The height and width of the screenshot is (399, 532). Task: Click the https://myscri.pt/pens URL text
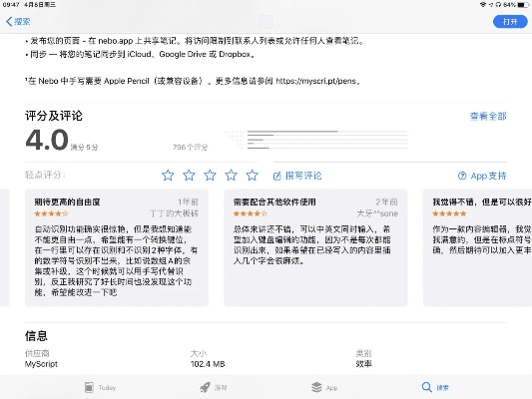coord(315,81)
